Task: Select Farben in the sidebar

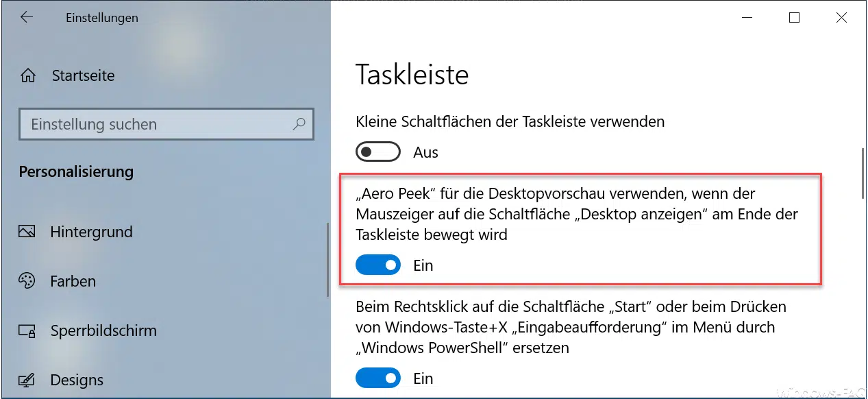Action: pyautogui.click(x=73, y=281)
